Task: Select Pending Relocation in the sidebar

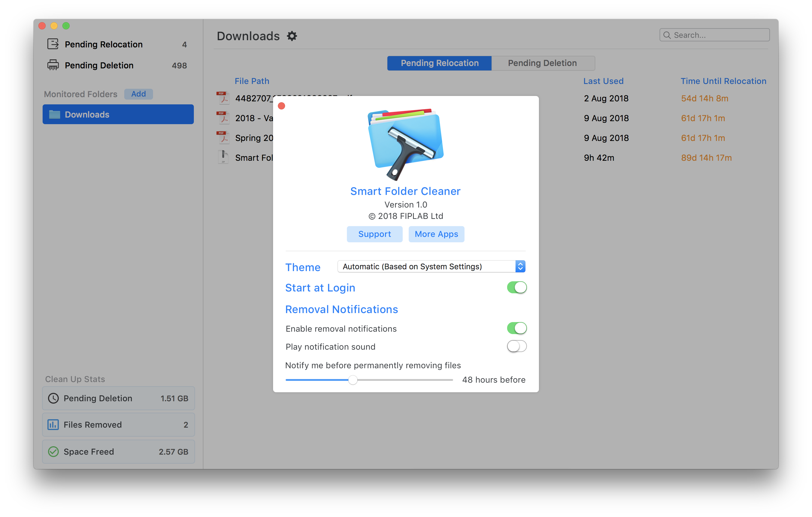Action: point(118,44)
